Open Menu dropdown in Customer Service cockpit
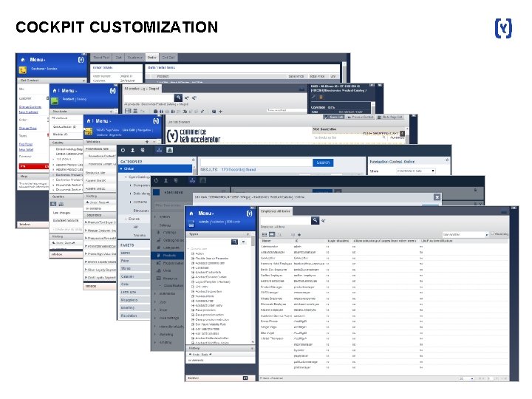 click(38, 60)
